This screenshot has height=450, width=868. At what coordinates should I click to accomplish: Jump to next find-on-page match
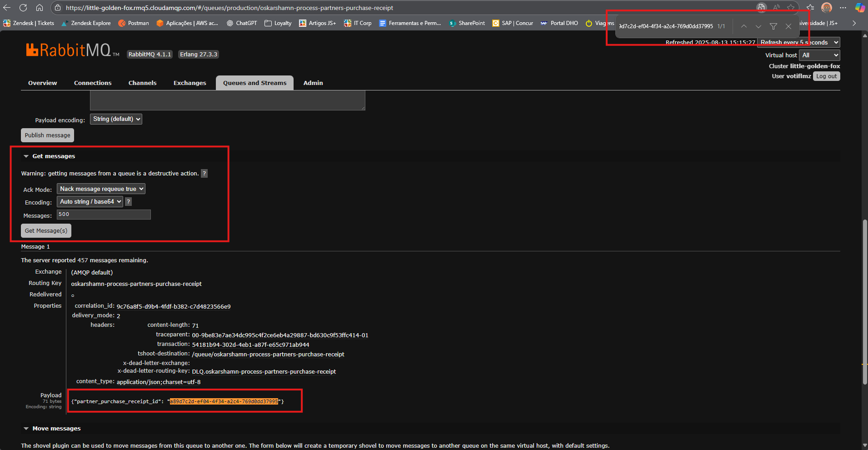758,26
